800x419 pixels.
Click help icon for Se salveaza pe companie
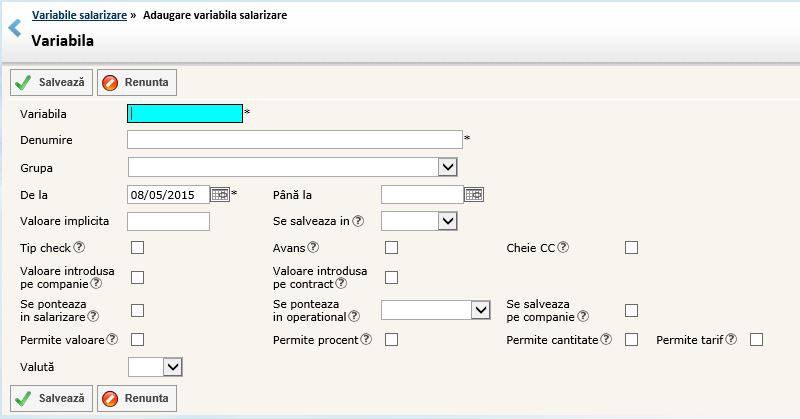point(583,316)
